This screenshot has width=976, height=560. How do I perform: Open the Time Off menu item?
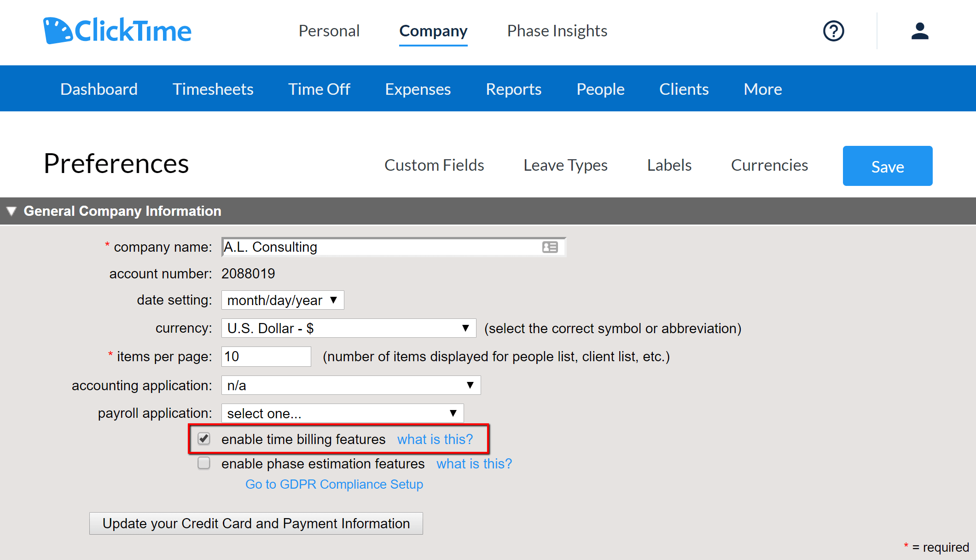[319, 89]
